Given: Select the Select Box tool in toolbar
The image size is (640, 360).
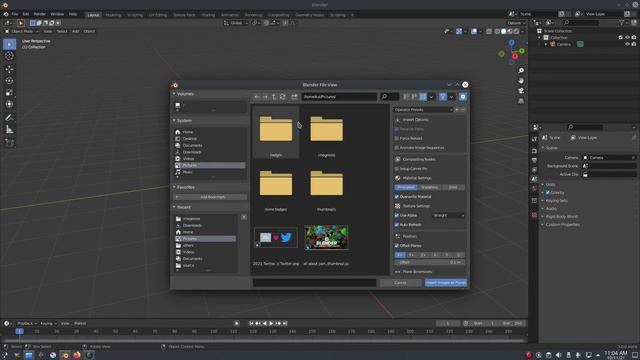Looking at the screenshot, I should coord(9,44).
